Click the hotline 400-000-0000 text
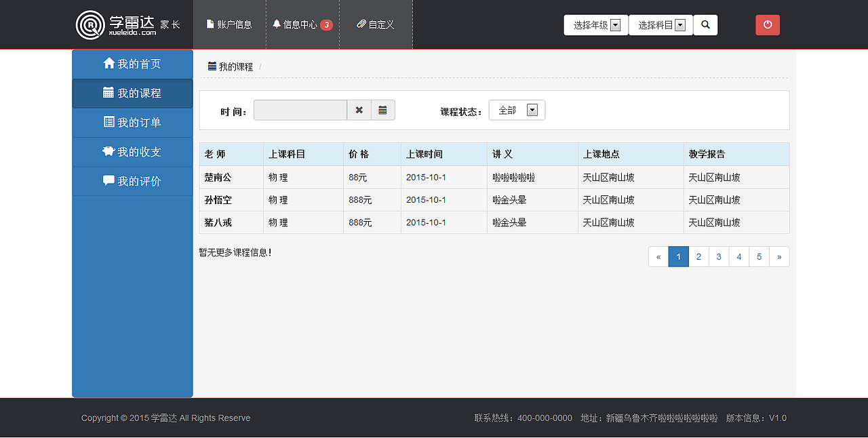 pos(524,418)
